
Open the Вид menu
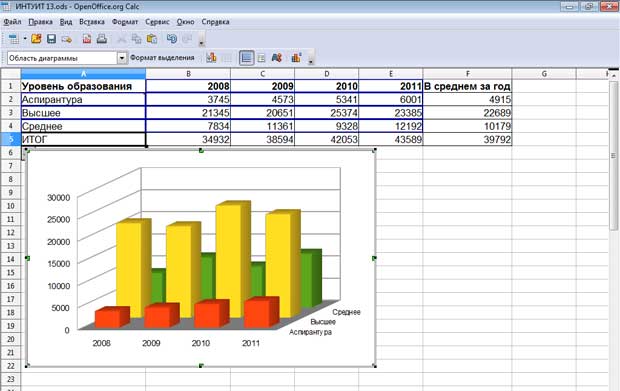tap(66, 22)
